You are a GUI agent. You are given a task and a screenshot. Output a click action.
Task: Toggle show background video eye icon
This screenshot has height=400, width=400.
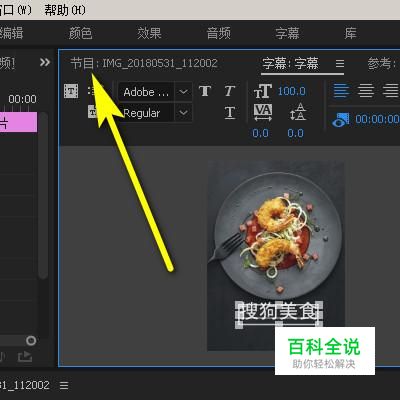click(341, 119)
